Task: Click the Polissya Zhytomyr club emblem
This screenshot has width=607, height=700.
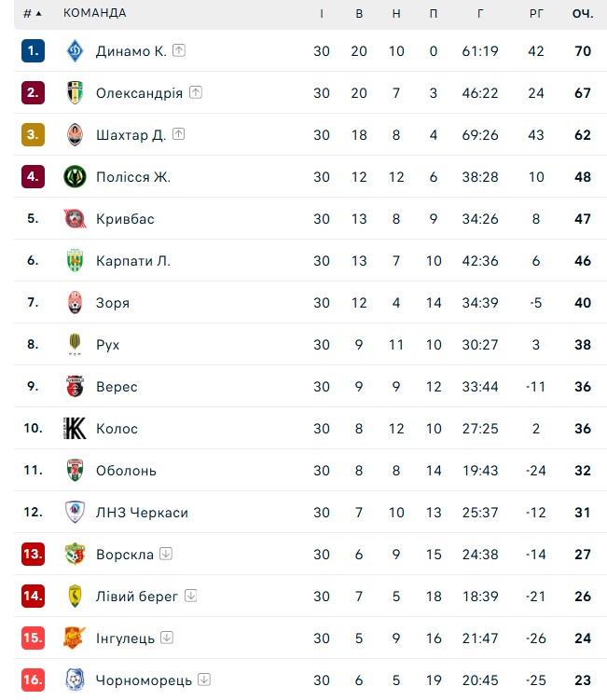Action: click(x=75, y=177)
